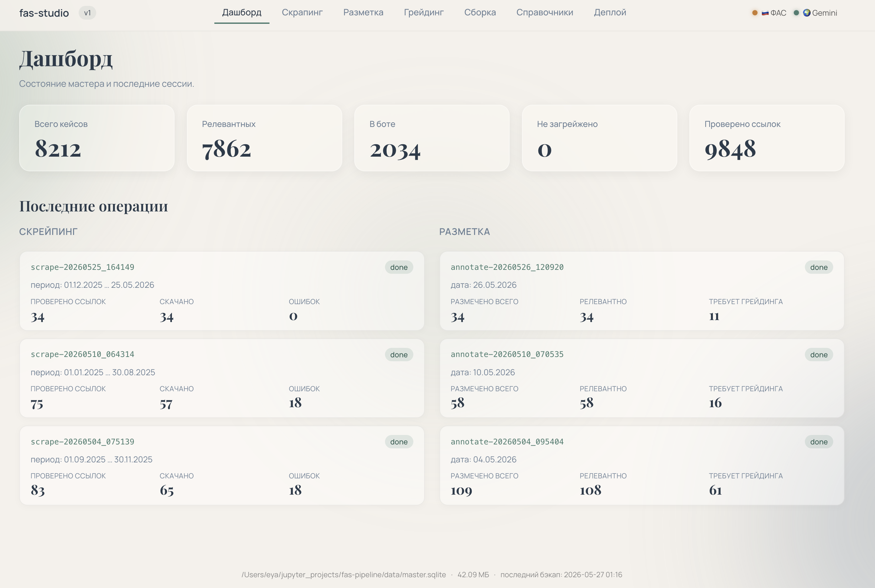Click the globe icon by Gemini
Viewport: 875px width, 588px height.
[x=807, y=13]
